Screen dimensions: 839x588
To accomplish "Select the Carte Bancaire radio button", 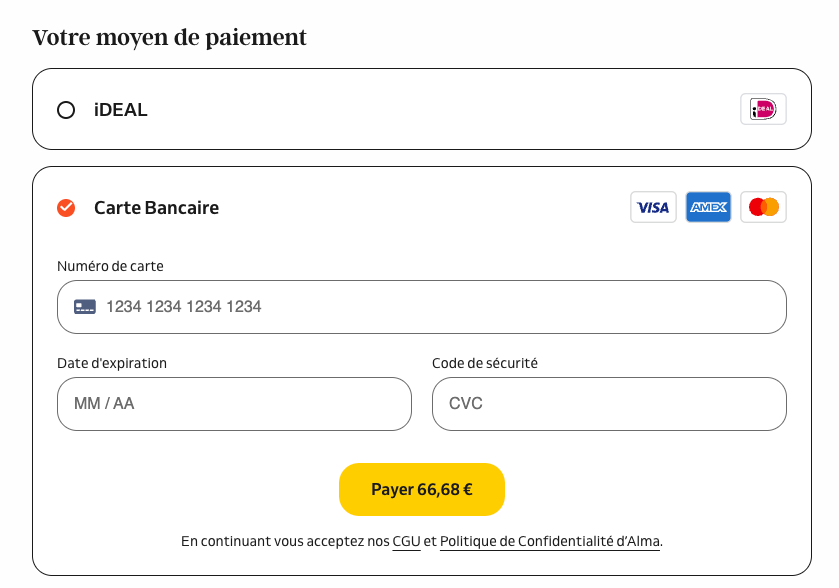I will [x=66, y=208].
